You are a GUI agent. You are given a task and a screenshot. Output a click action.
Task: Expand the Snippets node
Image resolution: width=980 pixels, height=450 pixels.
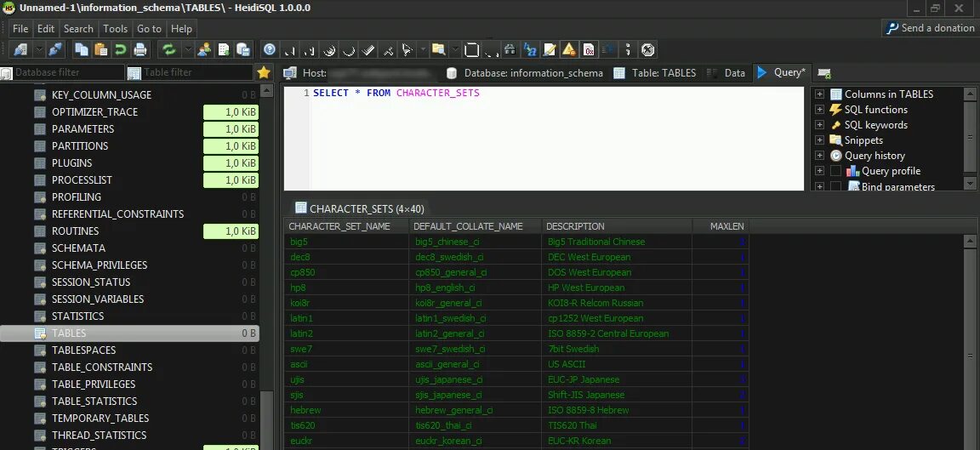819,140
